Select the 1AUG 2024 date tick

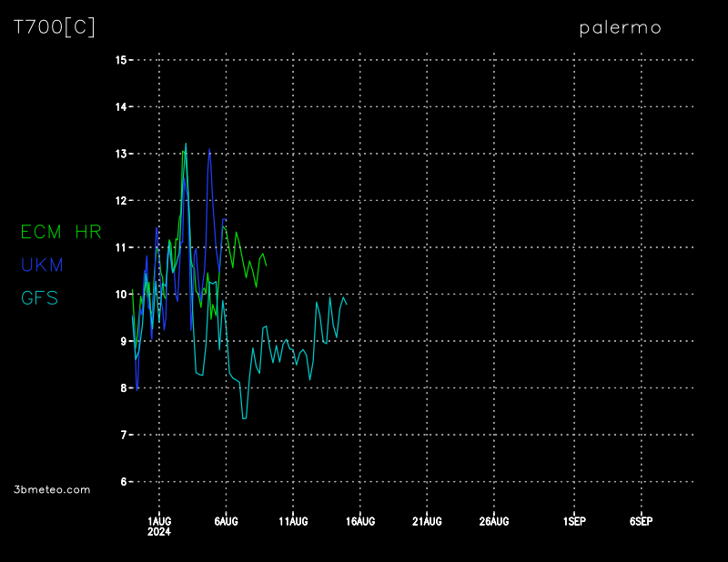click(x=158, y=526)
